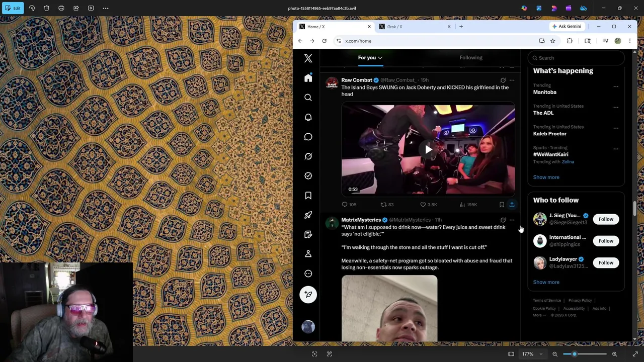
Task: Open the X logo home icon
Action: click(x=308, y=58)
